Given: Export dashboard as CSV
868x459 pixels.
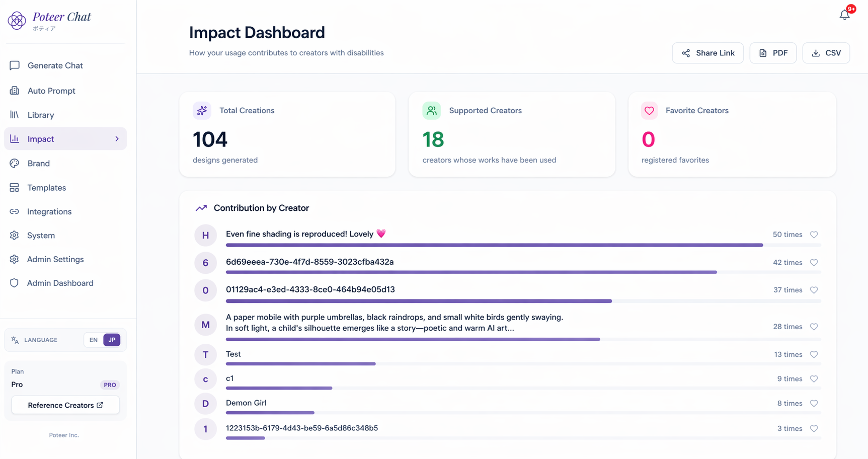Looking at the screenshot, I should (x=826, y=53).
